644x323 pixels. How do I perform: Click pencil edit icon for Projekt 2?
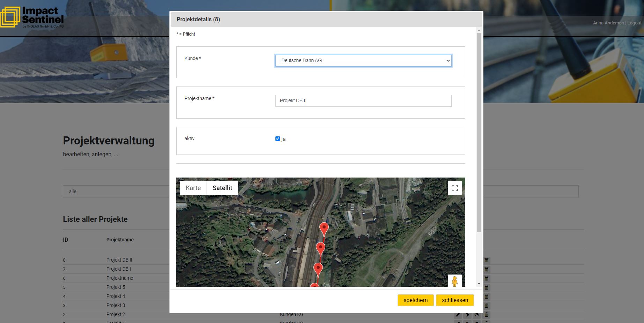[x=458, y=315]
